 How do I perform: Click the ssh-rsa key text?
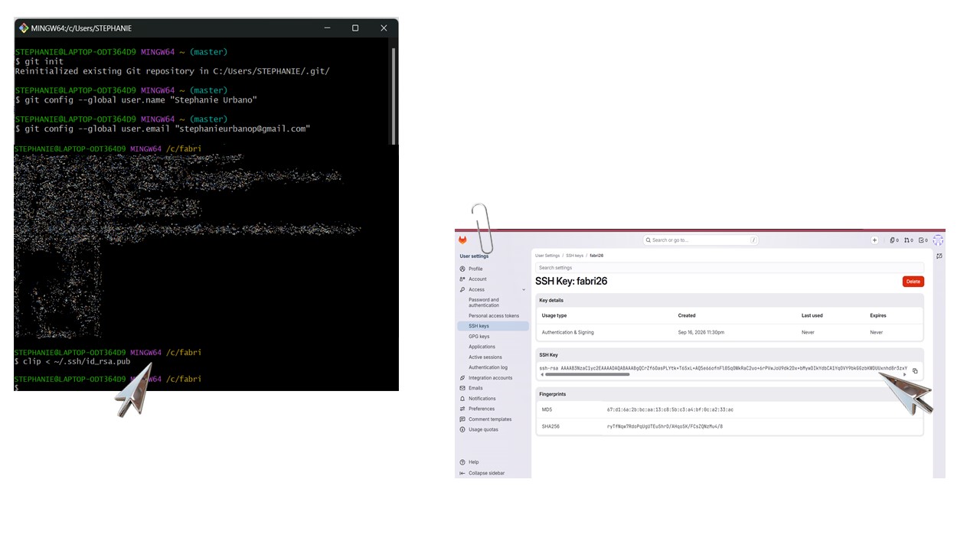point(723,368)
